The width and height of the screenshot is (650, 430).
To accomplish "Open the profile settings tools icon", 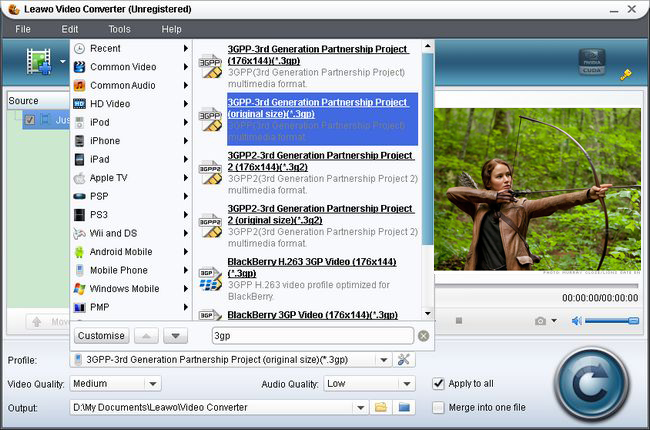I will tap(403, 360).
